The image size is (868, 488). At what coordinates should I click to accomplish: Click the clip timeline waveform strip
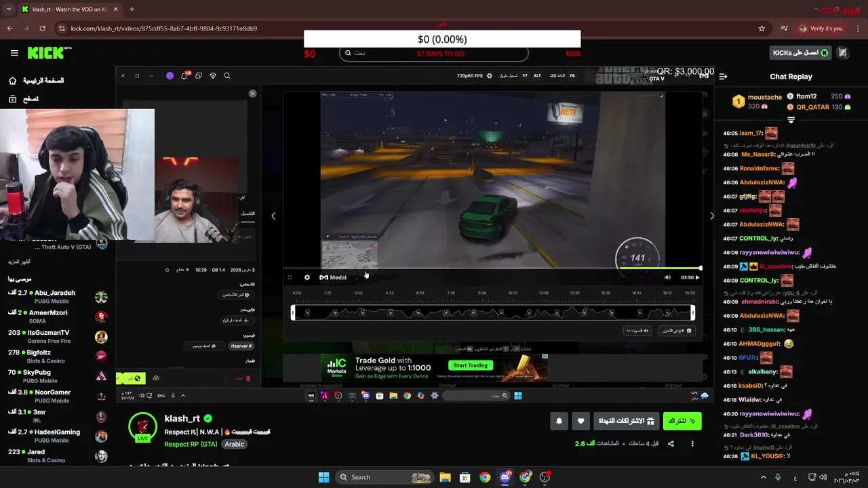pos(493,312)
